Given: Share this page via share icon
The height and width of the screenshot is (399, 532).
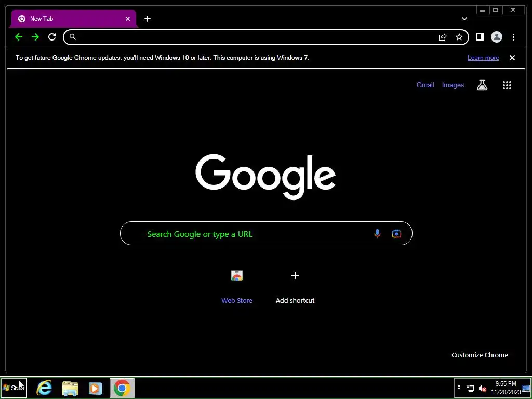Looking at the screenshot, I should click(443, 37).
